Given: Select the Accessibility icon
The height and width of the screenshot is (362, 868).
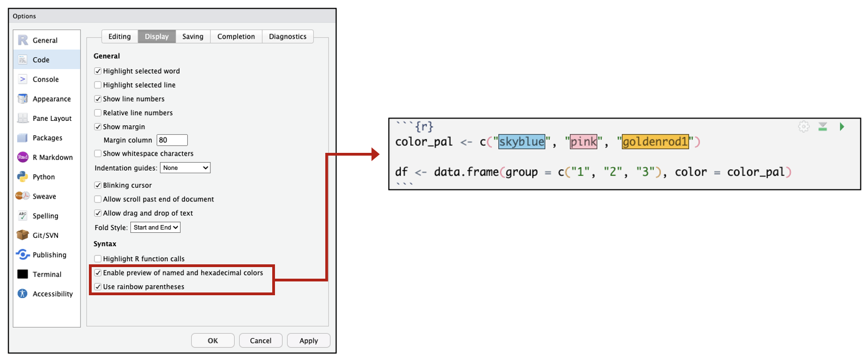Looking at the screenshot, I should (x=23, y=294).
